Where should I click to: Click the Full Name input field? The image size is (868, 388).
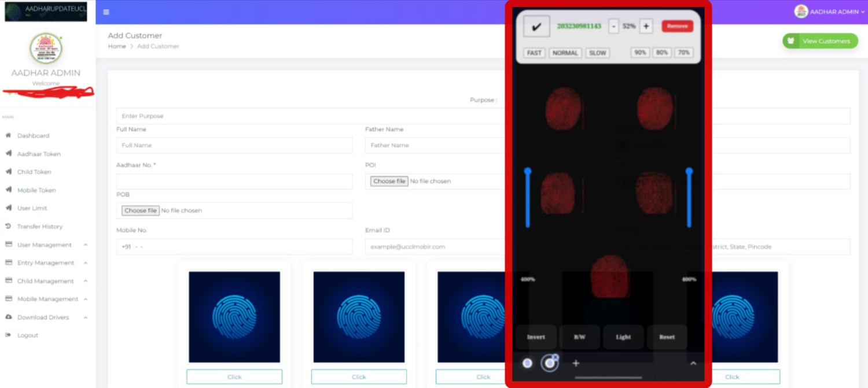coord(234,145)
